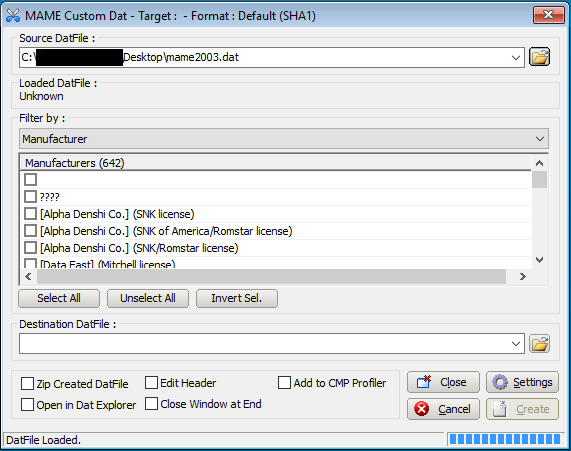Click the list scroll-down arrow
The image size is (571, 451).
tap(540, 260)
